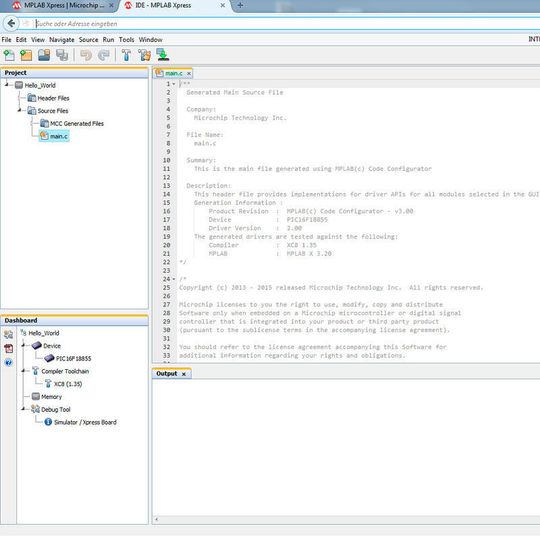Click the New File toolbar icon
This screenshot has width=540, height=540.
point(9,55)
